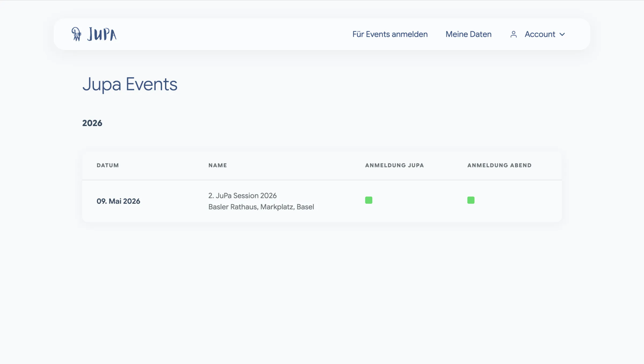Click the '2. JuPa Session 2026' event name
This screenshot has height=364, width=644.
pos(242,196)
